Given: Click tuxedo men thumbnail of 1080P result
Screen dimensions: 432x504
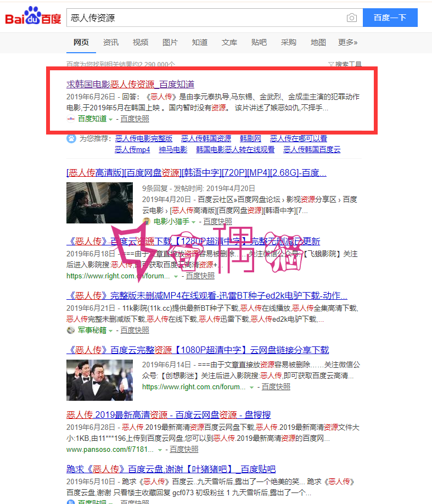Looking at the screenshot, I should point(100,380).
